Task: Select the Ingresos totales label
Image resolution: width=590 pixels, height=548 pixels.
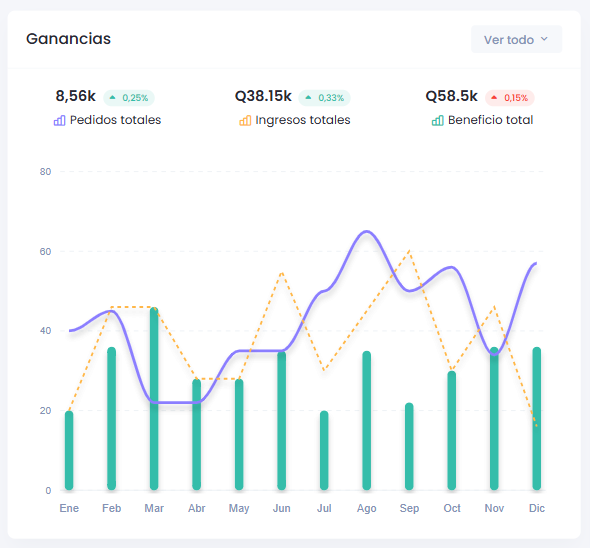Action: coord(303,120)
